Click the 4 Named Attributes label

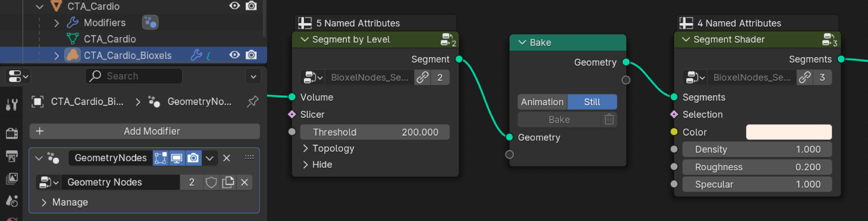coord(739,23)
